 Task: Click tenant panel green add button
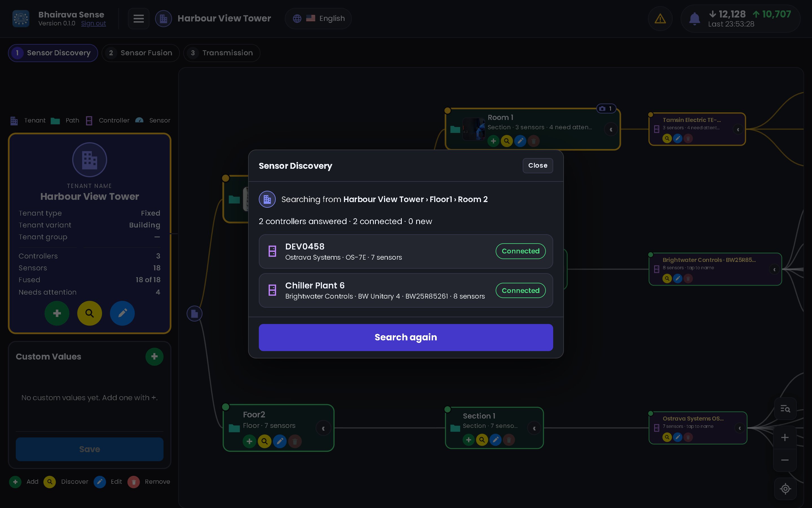coord(57,313)
